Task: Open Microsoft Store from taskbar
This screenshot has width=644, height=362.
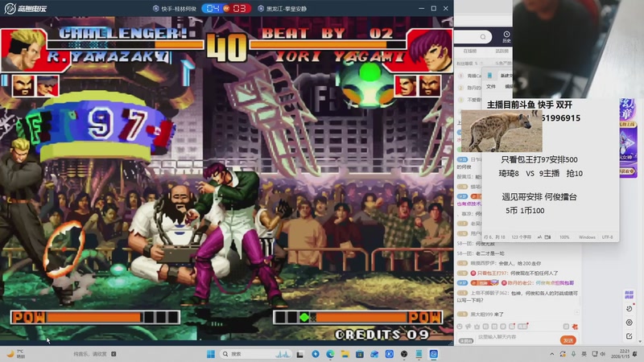Action: click(359, 354)
